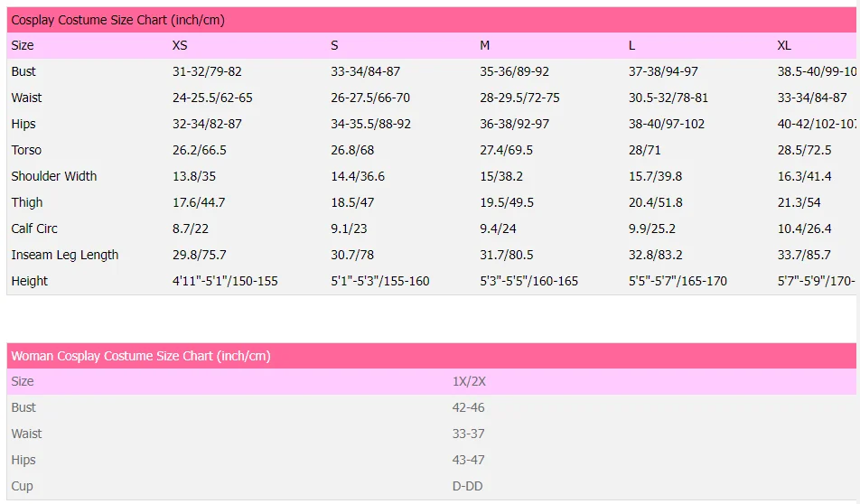Image resolution: width=860 pixels, height=504 pixels.
Task: Click the top "Cosplay Costume Size Chart" heading
Action: (117, 20)
